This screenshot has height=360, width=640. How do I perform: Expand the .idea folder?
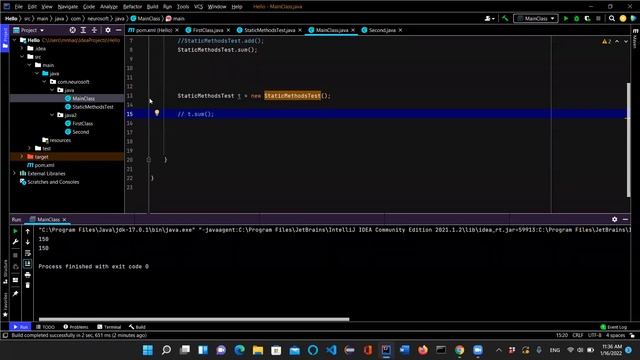point(22,48)
